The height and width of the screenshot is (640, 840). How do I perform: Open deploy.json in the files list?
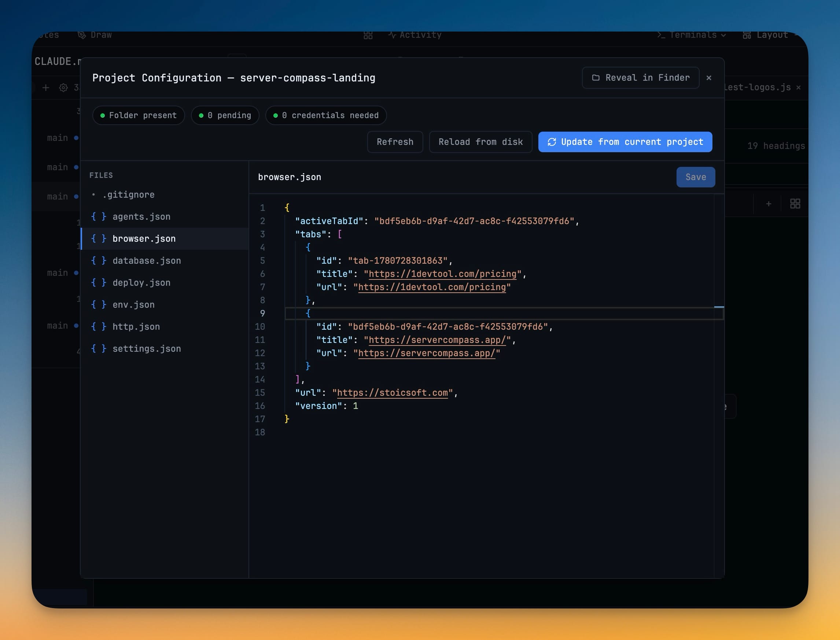click(165, 283)
